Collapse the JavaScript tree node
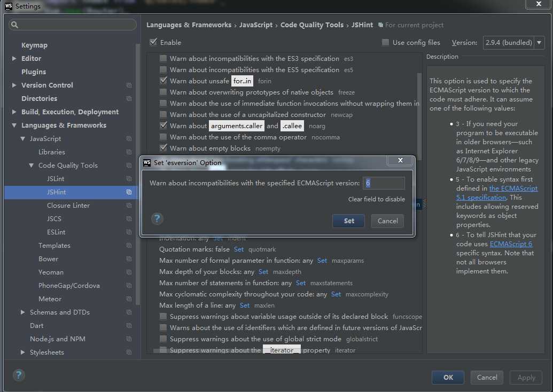553x392 pixels. [23, 138]
